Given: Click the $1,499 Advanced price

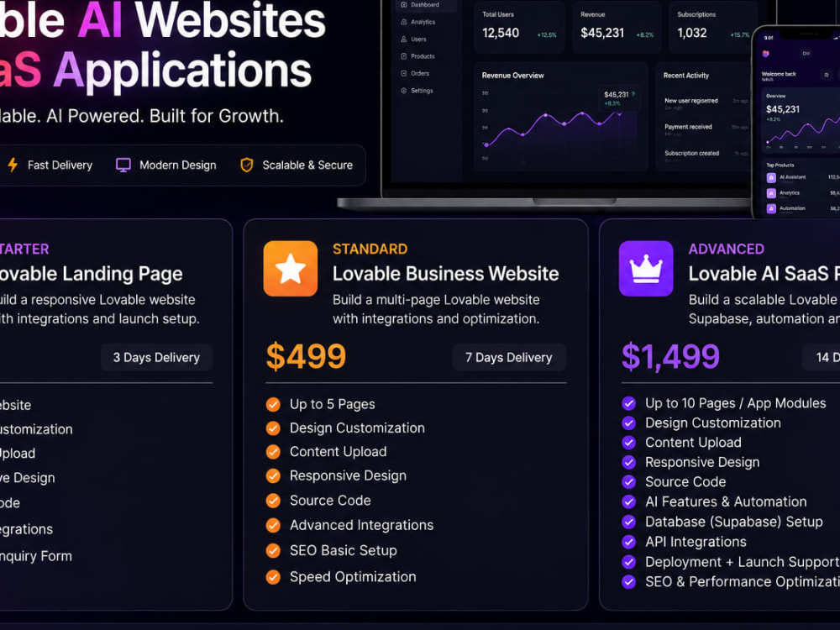Looking at the screenshot, I should pos(670,356).
